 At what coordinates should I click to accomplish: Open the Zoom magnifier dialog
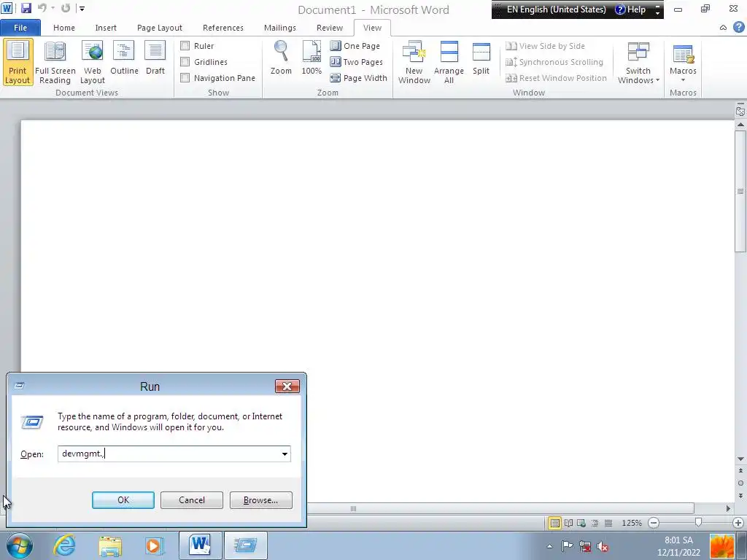click(x=281, y=58)
